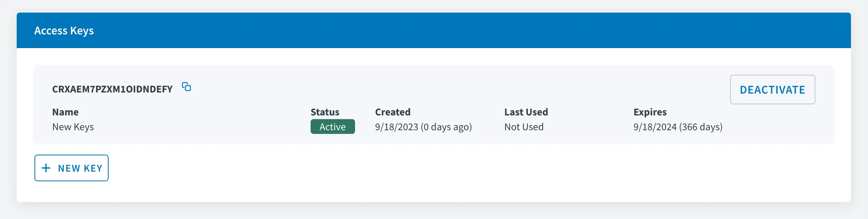Screen dimensions: 868x219
Task: Select the expiry date 9/18/2024 text
Action: tap(655, 127)
